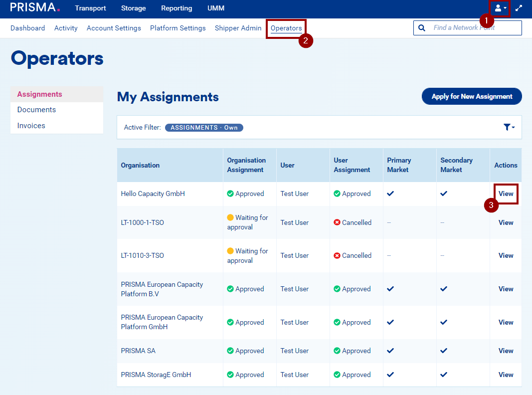Click yellow waiting status icon for LT-1010-3-TSO

click(x=230, y=251)
